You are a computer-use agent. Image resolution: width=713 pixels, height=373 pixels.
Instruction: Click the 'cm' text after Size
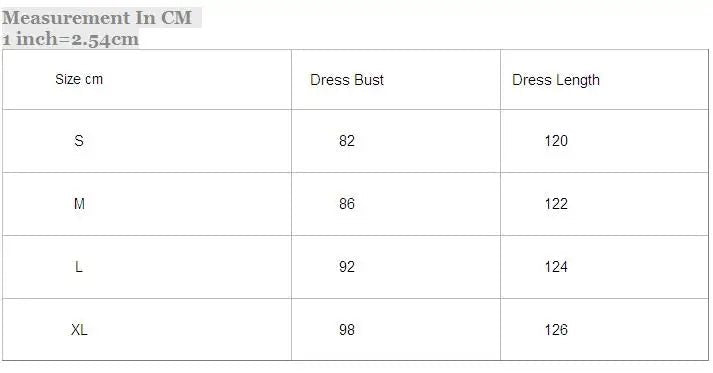94,80
